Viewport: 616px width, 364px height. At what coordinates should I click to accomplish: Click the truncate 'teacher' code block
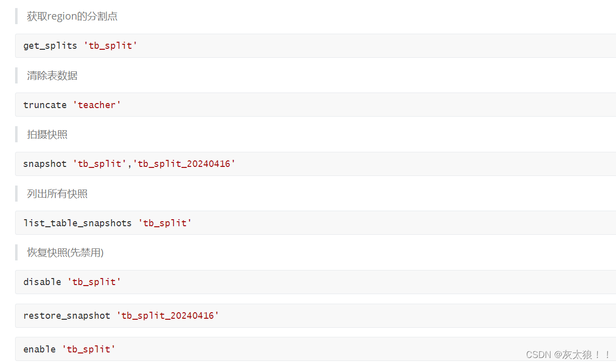click(316, 105)
